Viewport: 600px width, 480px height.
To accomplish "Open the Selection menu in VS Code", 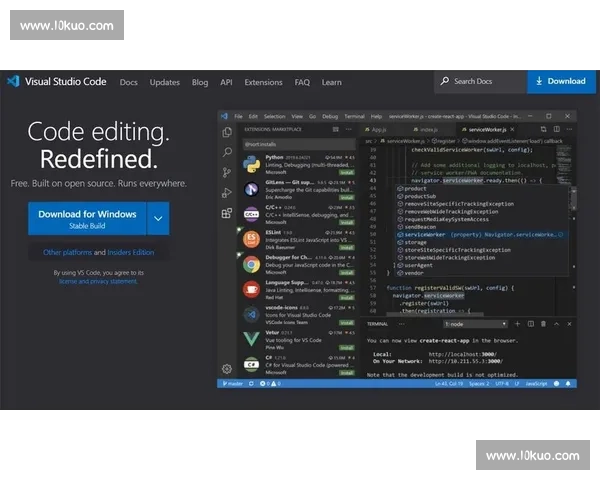I will click(274, 116).
